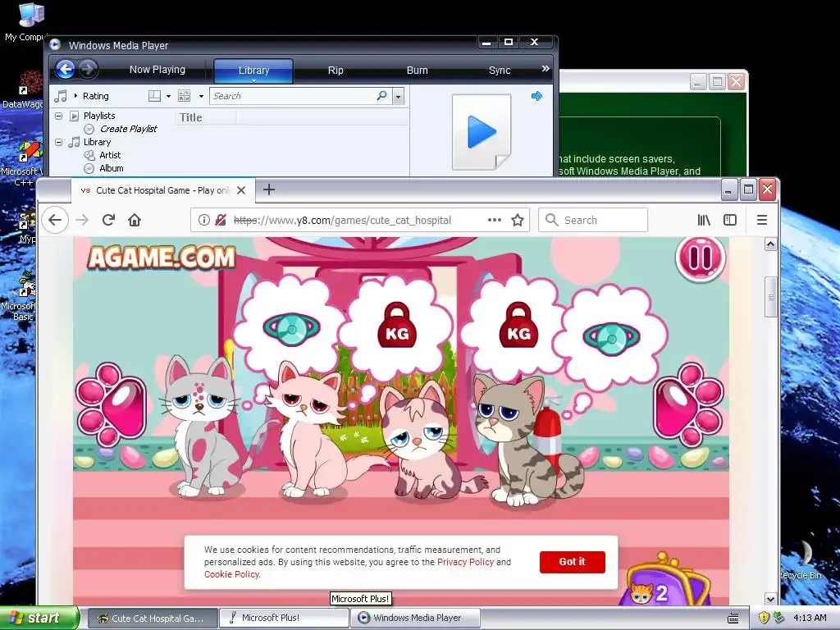Image resolution: width=840 pixels, height=630 pixels.
Task: Collapse the Playlists tree node
Action: coord(59,116)
